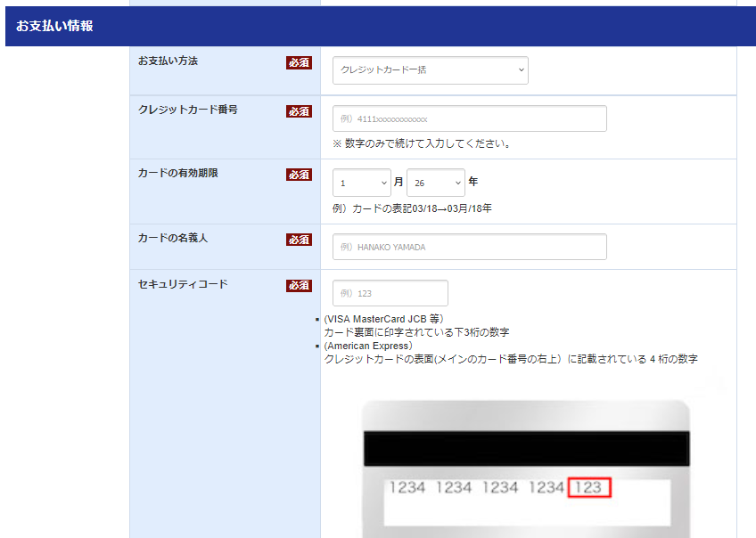Click the 必須 badge next to クレジットカード番号
Image resolution: width=756 pixels, height=538 pixels.
point(299,110)
